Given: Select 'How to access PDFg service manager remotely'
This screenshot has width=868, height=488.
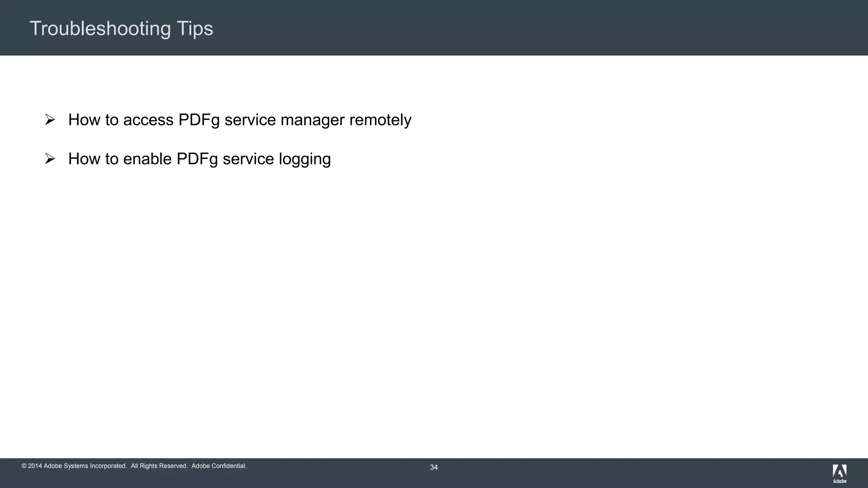Looking at the screenshot, I should (x=239, y=120).
